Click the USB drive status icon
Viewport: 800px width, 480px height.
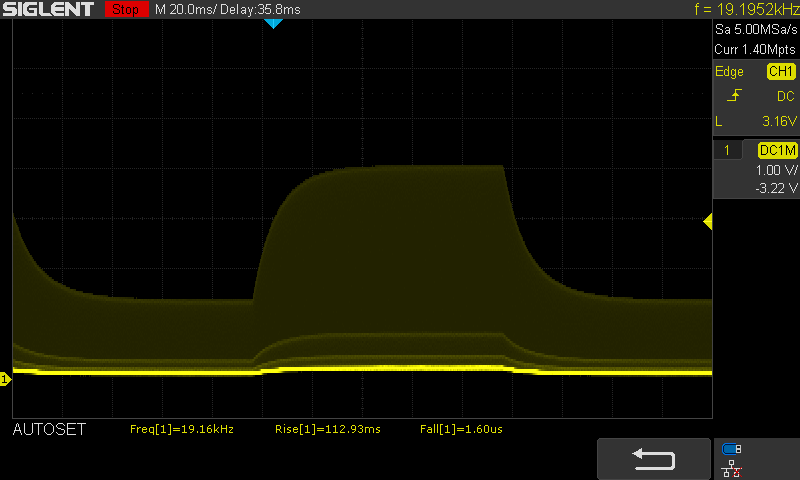[x=732, y=449]
